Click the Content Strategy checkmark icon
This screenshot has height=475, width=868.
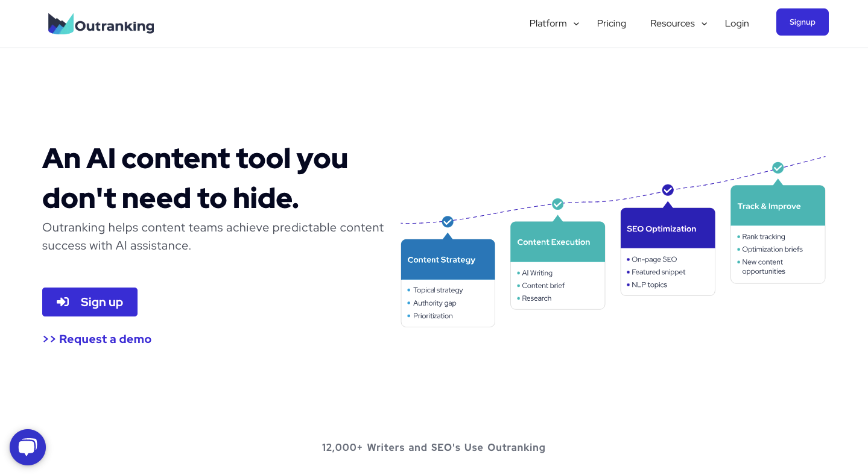coord(448,222)
